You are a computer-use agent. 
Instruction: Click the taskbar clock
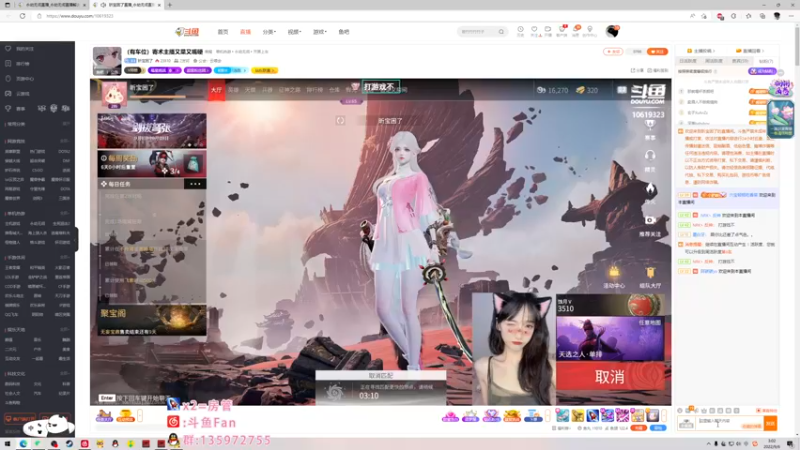[772, 444]
